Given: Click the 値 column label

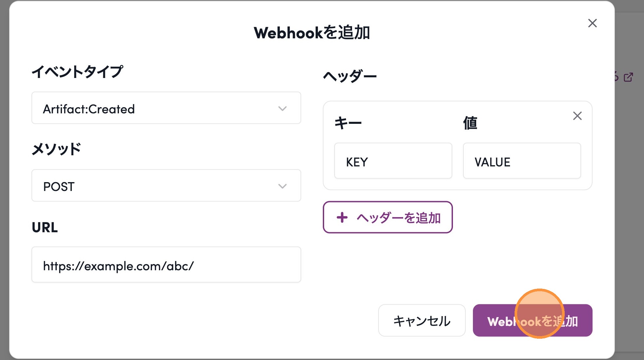Looking at the screenshot, I should 470,123.
